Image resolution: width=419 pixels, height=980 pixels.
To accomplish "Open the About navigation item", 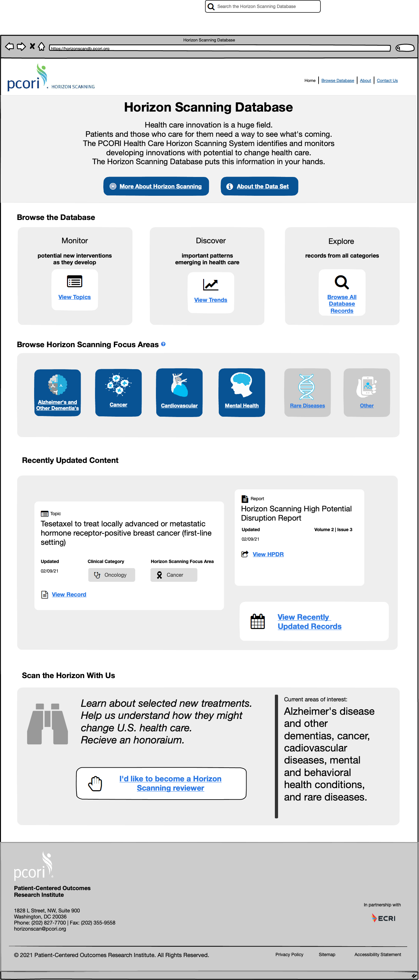I will click(x=365, y=81).
